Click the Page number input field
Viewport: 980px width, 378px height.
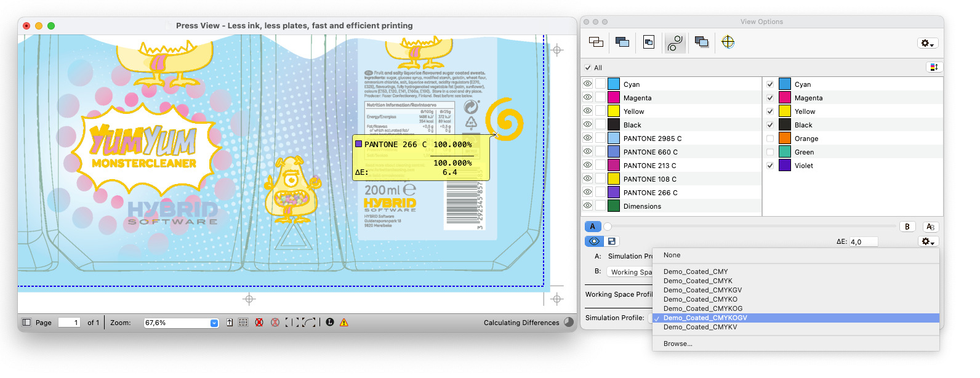click(x=69, y=323)
